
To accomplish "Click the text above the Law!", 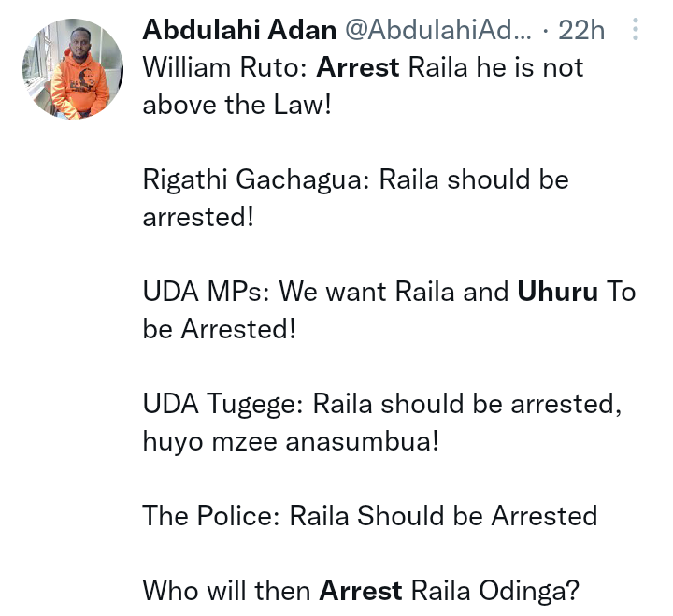I will pos(236,105).
